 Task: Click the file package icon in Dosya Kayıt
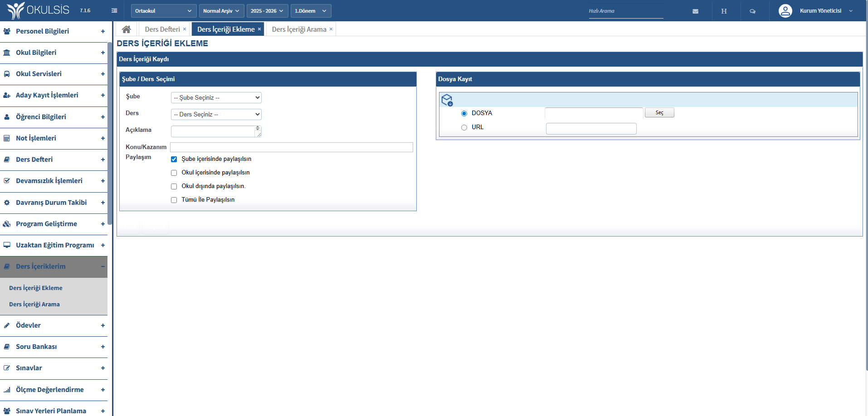pos(447,100)
